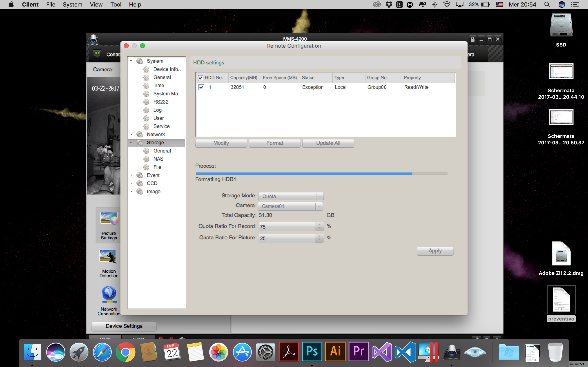Expand the Network tree node
Image resolution: width=588 pixels, height=367 pixels.
click(x=131, y=135)
